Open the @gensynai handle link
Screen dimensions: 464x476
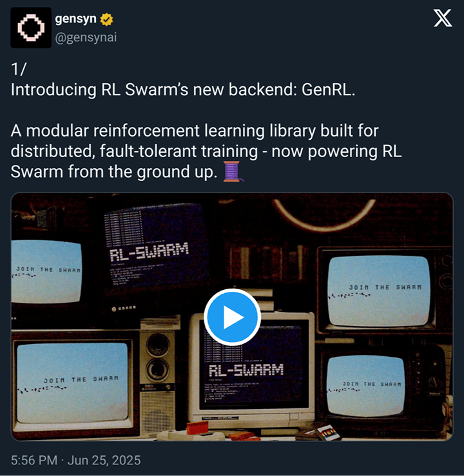tap(86, 37)
